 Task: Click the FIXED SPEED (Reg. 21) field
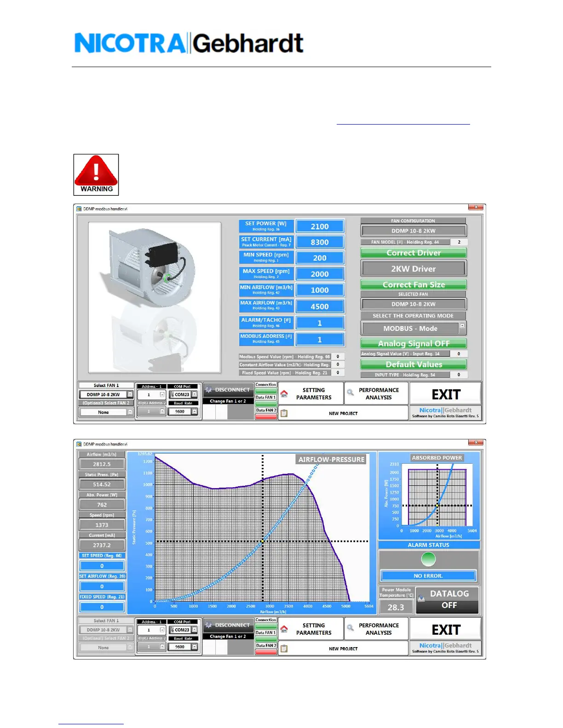click(x=102, y=607)
